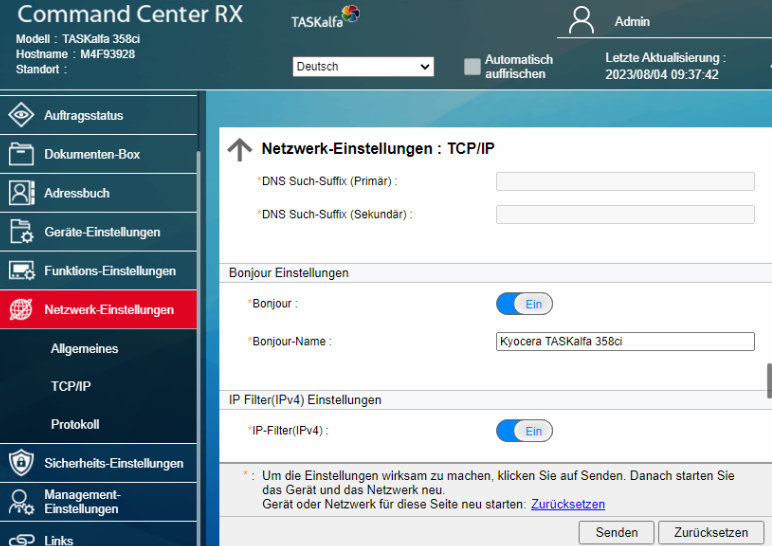
Task: Enable Automatisch auffrischen checkbox
Action: pos(473,67)
